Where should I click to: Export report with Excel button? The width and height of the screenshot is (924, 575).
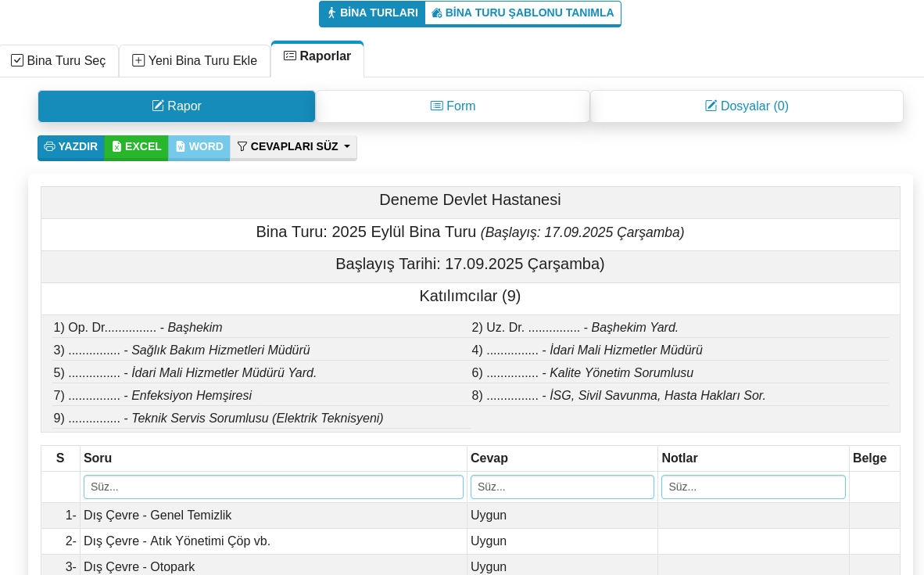point(136,147)
